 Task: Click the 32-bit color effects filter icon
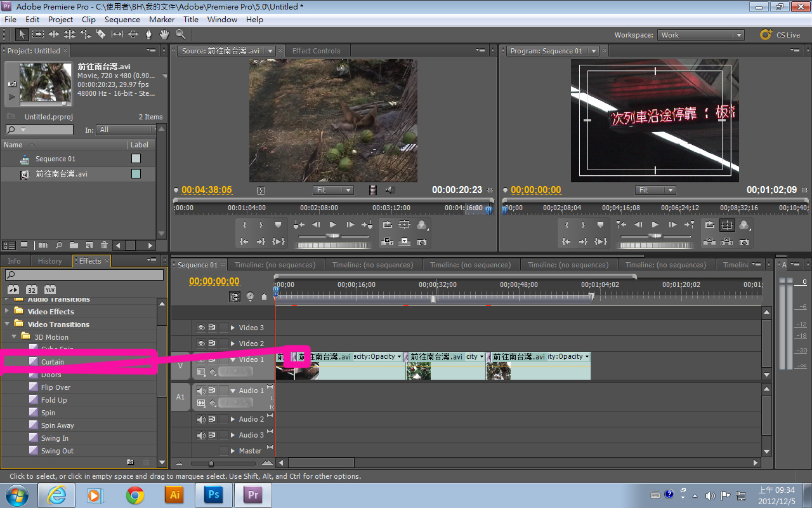click(32, 290)
